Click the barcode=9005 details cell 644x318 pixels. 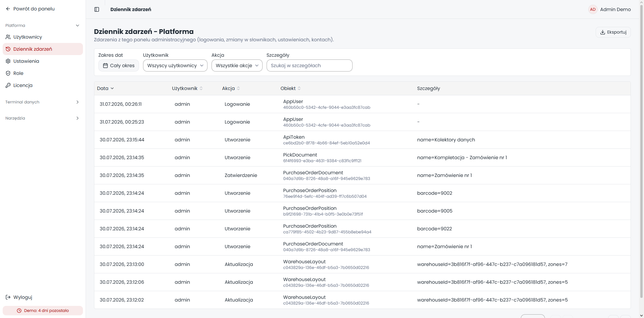tap(434, 211)
